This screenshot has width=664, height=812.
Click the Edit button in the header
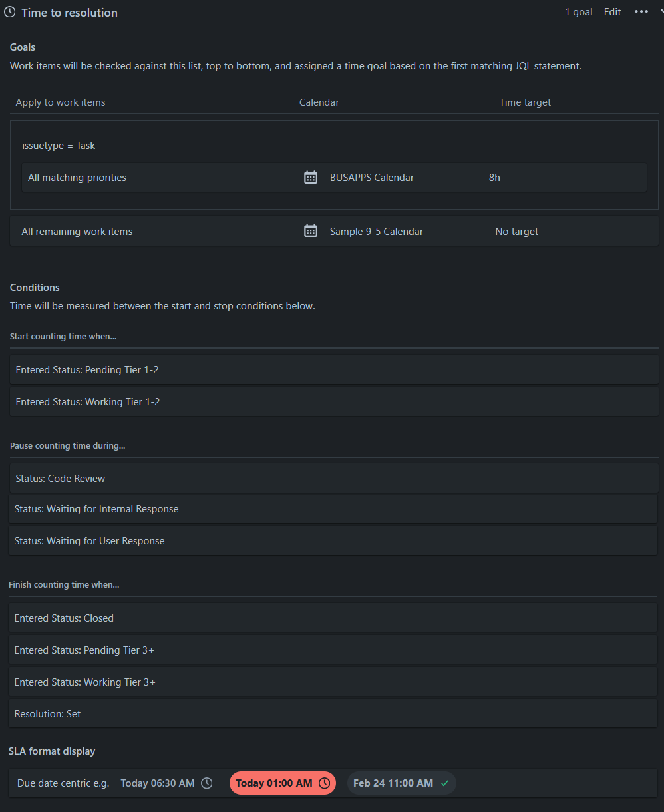click(613, 12)
